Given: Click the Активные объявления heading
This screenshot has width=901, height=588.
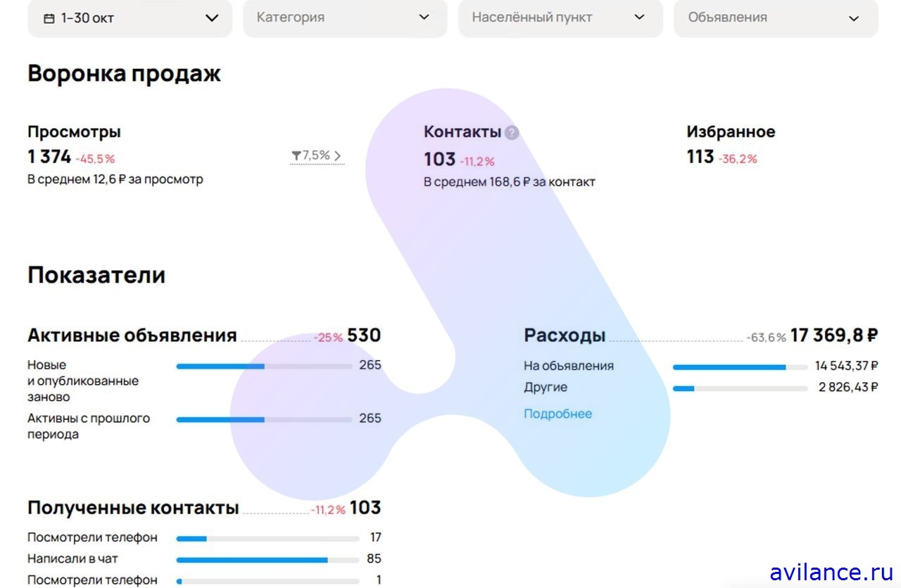Looking at the screenshot, I should point(132,335).
